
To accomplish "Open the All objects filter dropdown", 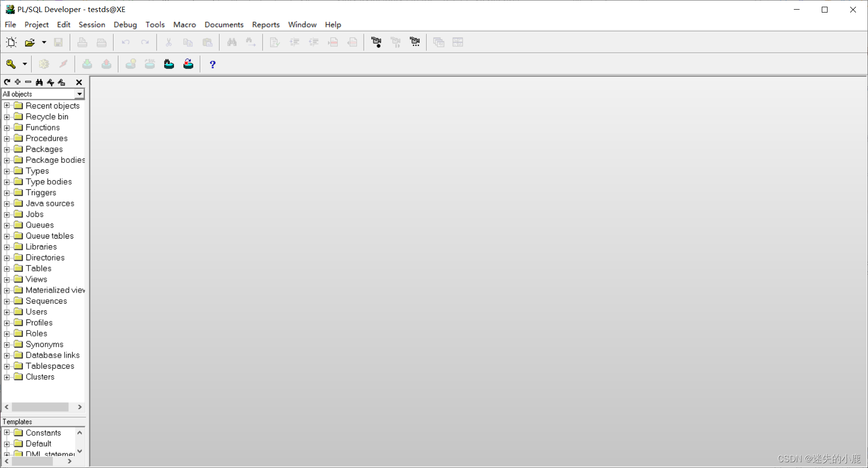I will pyautogui.click(x=79, y=94).
